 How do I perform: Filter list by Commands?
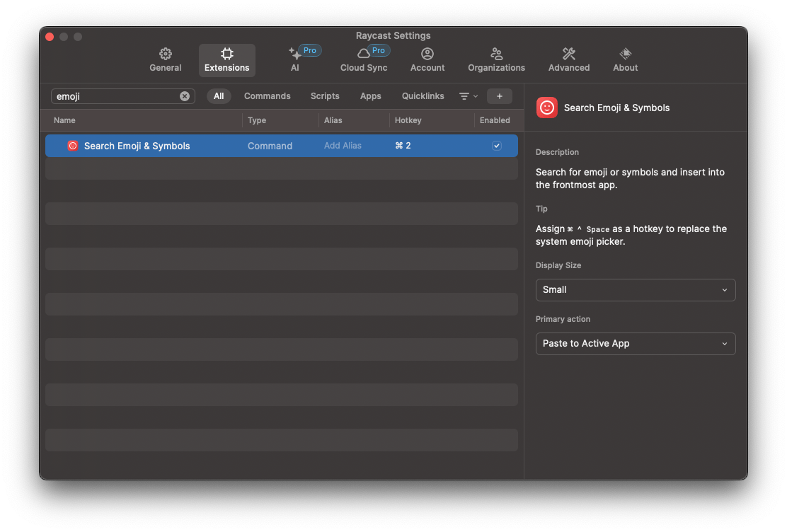point(267,96)
